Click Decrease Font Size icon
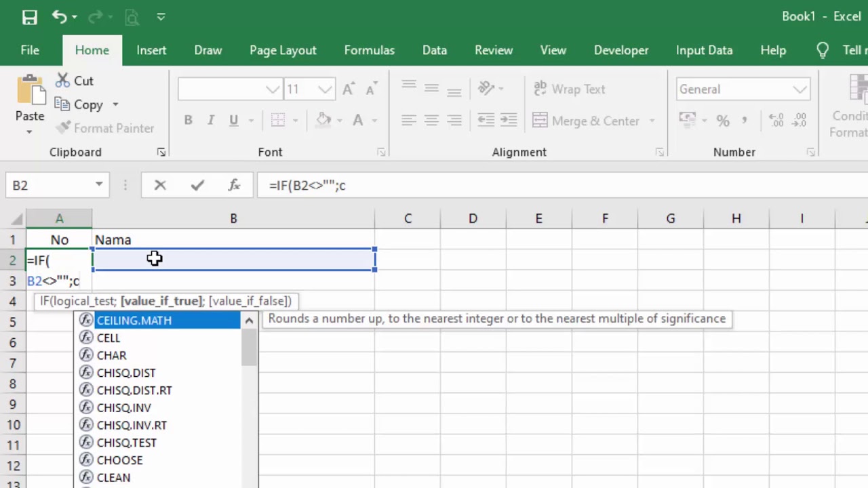 pos(372,89)
